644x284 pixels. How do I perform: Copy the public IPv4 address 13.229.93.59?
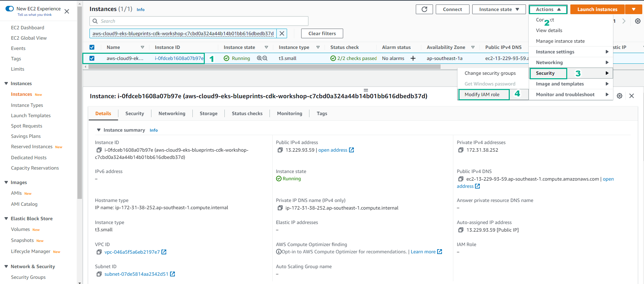280,150
